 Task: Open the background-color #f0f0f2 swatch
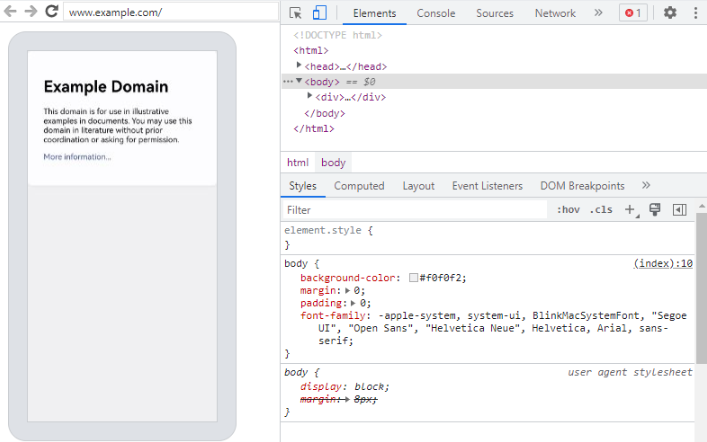413,277
